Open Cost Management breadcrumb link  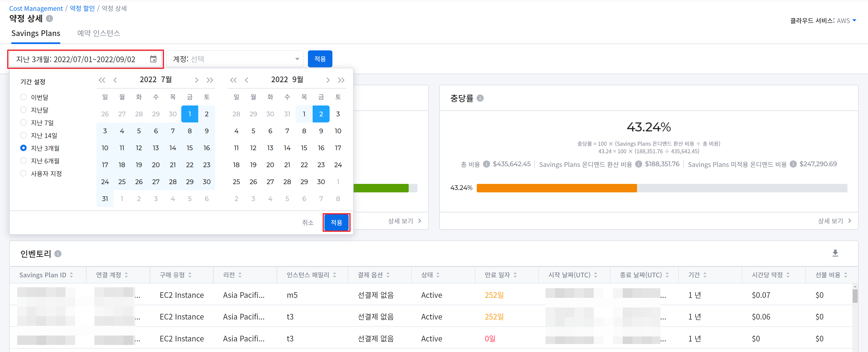[x=36, y=8]
